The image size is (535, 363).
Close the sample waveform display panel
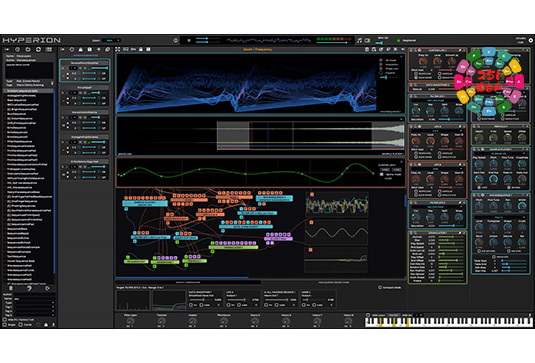(x=401, y=119)
